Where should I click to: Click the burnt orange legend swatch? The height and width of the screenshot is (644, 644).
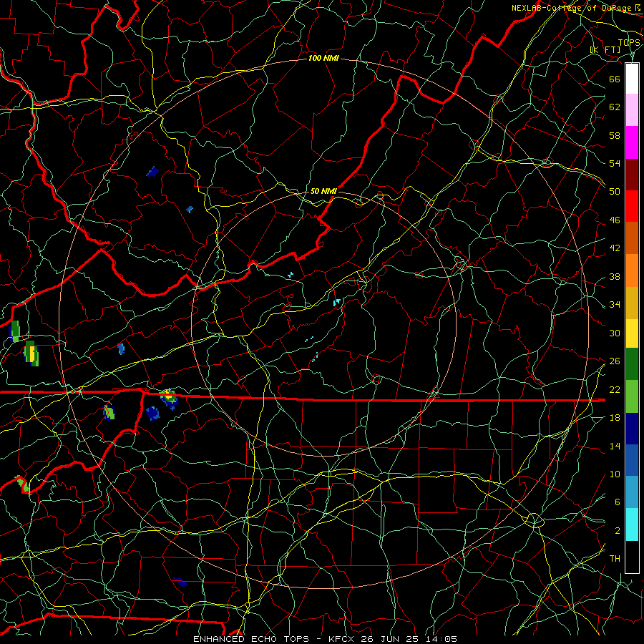tap(632, 238)
